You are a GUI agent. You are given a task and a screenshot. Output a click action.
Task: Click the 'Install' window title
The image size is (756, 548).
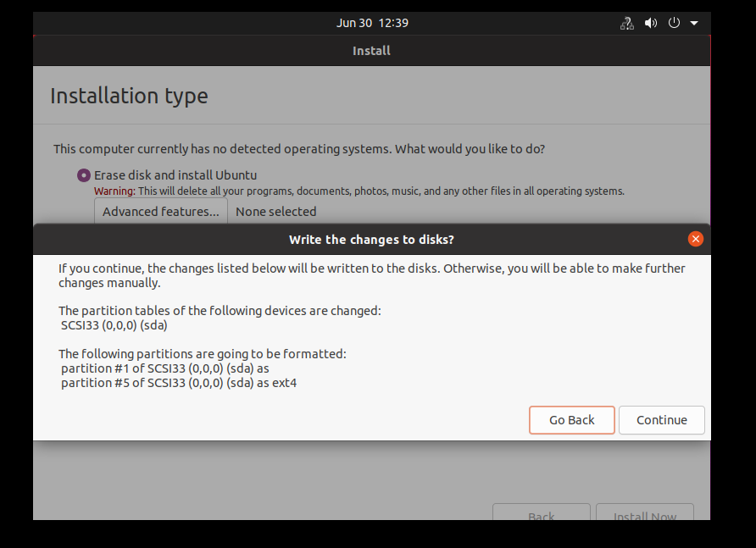[371, 51]
